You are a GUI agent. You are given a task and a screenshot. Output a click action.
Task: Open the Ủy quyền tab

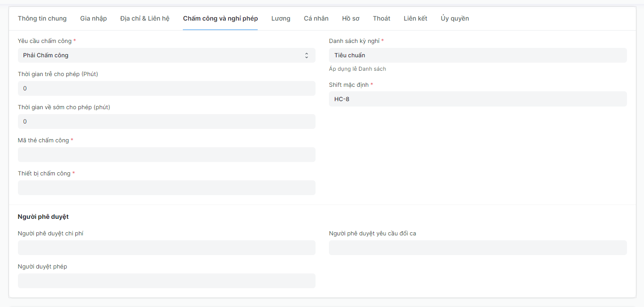click(454, 18)
